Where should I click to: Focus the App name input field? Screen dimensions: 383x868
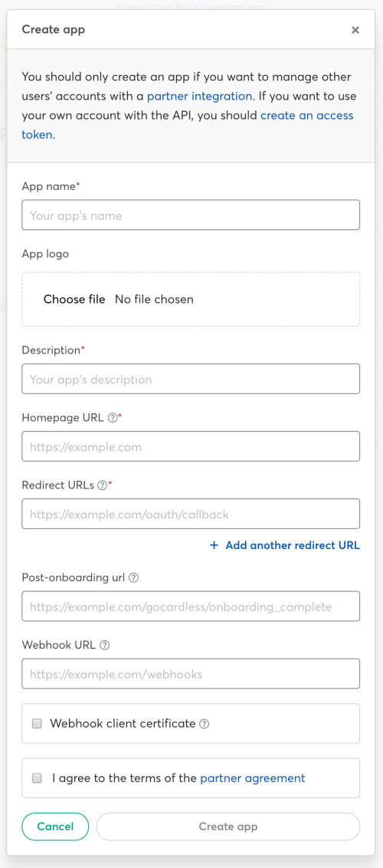pyautogui.click(x=191, y=215)
